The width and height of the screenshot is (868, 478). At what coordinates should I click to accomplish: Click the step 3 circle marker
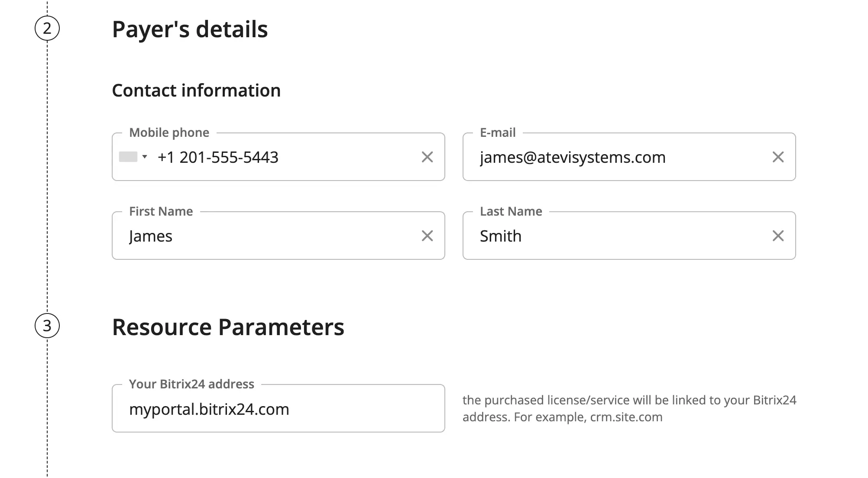point(47,326)
